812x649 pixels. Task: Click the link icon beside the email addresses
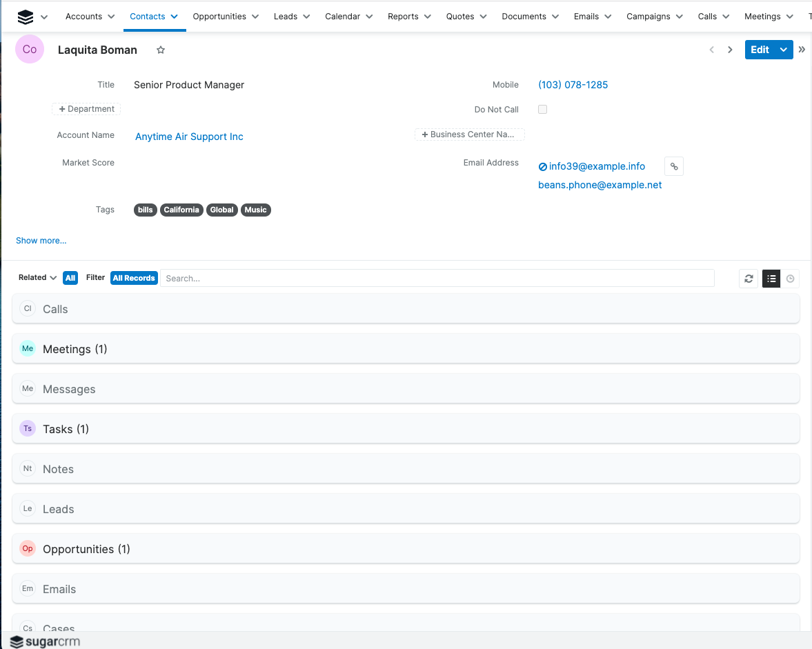674,166
